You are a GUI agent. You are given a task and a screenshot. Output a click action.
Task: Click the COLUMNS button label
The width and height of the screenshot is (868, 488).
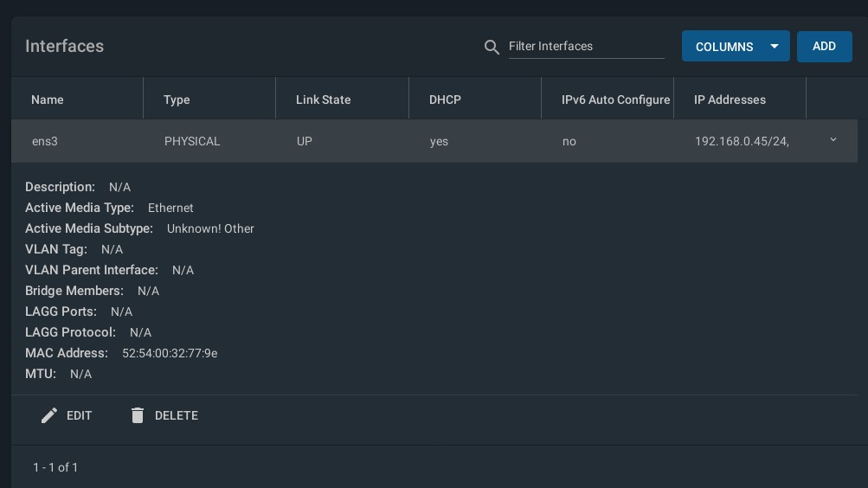[x=724, y=47]
